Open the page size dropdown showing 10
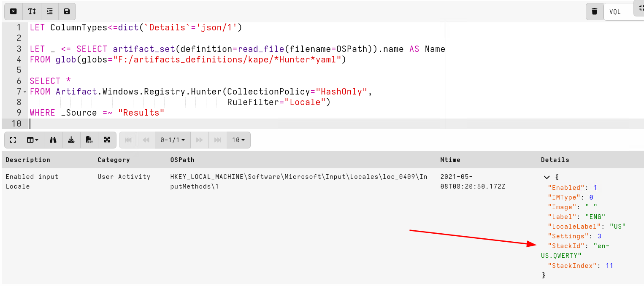 [238, 140]
